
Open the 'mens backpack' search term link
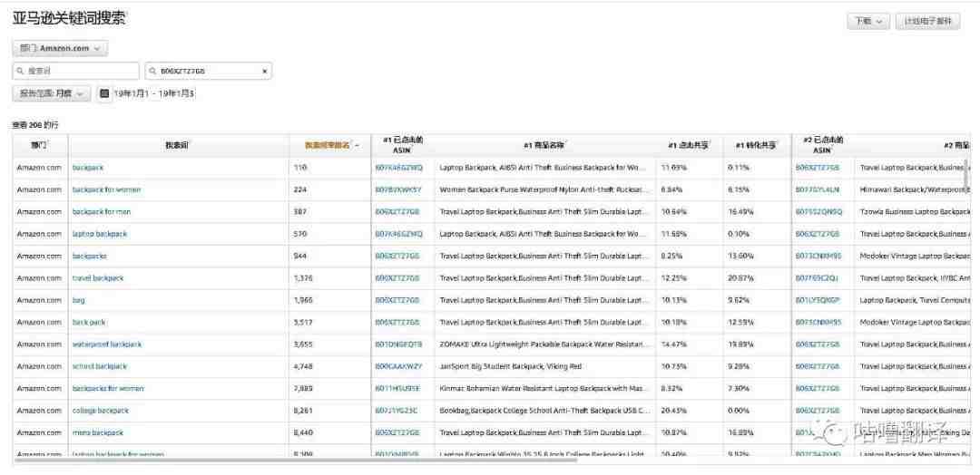point(98,432)
